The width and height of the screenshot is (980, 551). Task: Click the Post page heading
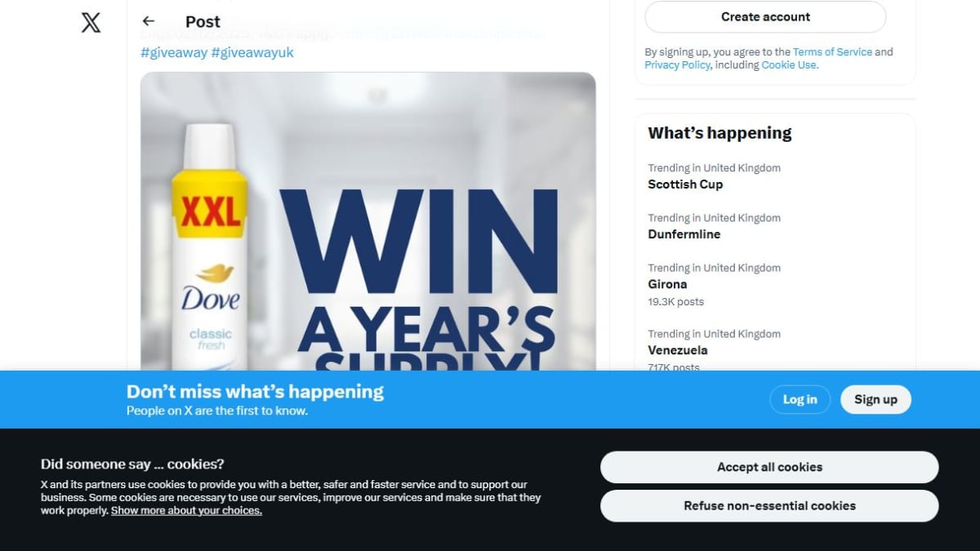[x=203, y=22]
